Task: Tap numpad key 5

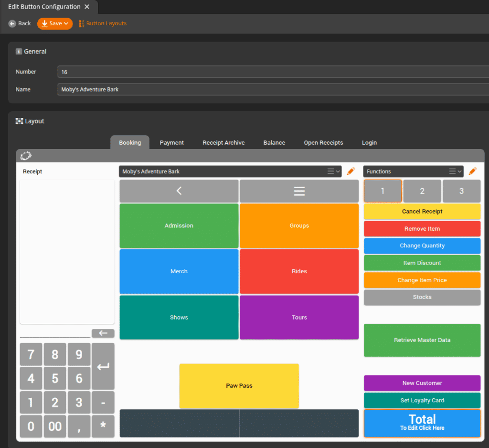Action: pyautogui.click(x=55, y=378)
